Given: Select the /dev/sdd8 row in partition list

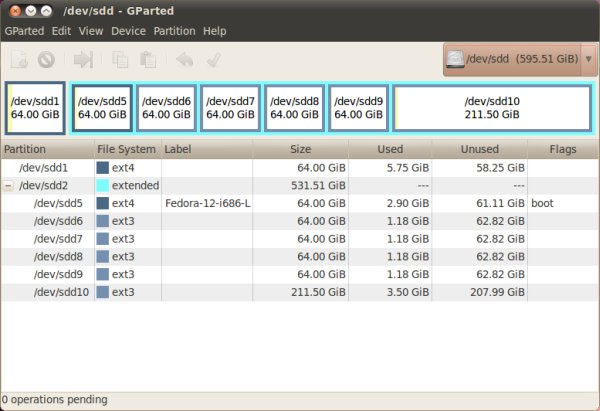Looking at the screenshot, I should pos(300,257).
